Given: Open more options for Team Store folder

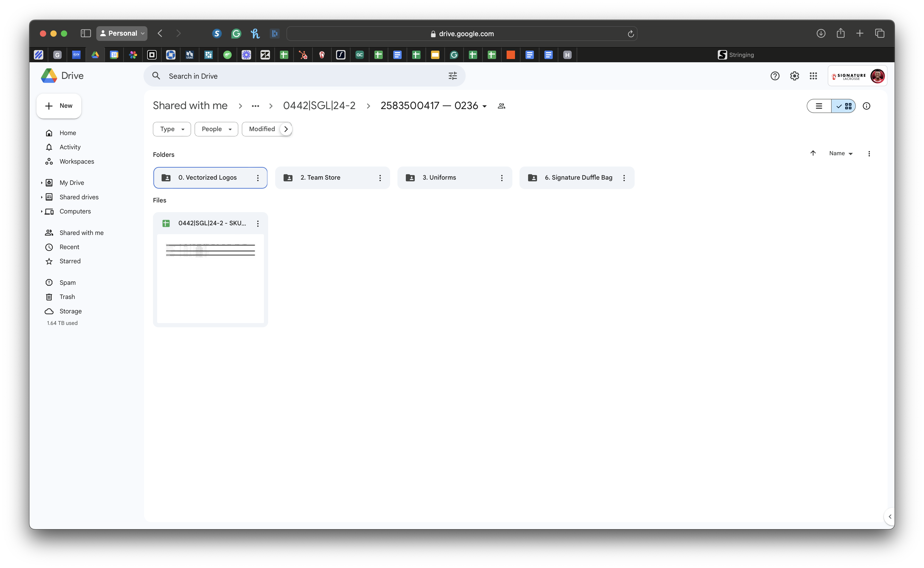Looking at the screenshot, I should [x=380, y=178].
